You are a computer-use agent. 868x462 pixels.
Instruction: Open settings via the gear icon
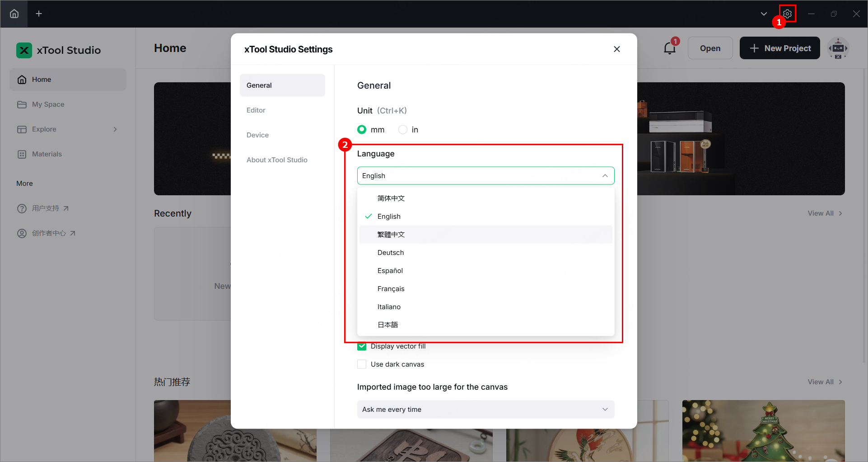click(787, 14)
